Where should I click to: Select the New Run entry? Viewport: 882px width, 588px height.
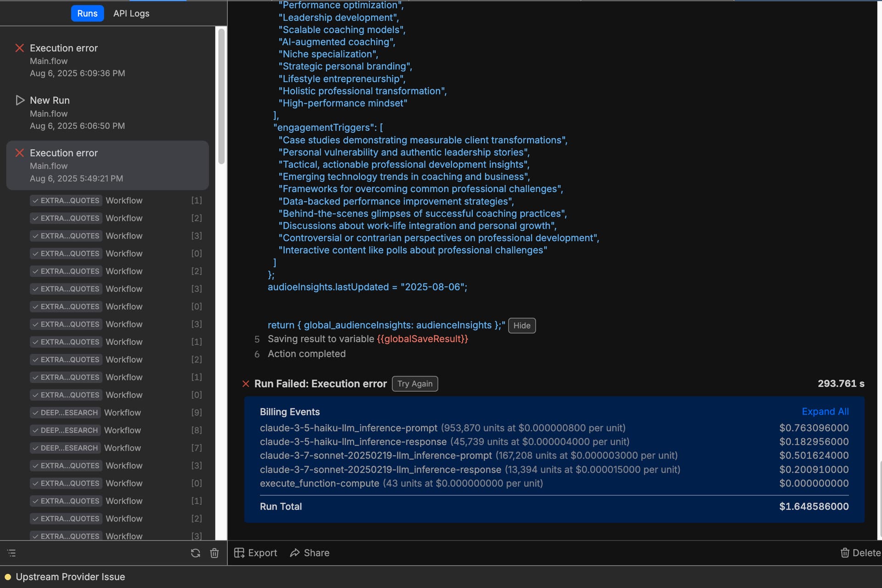point(107,113)
